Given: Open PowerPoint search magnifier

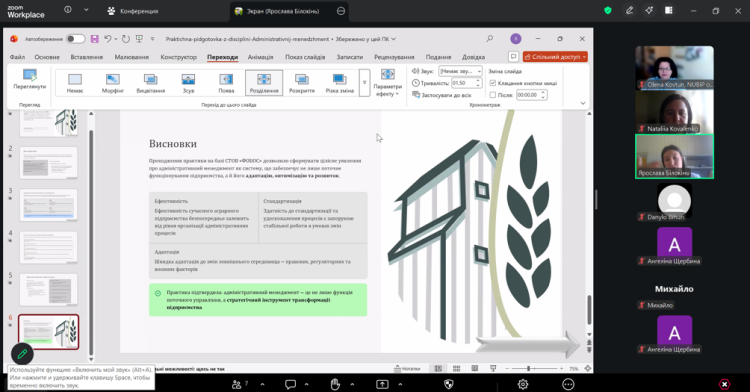Looking at the screenshot, I should (x=489, y=39).
